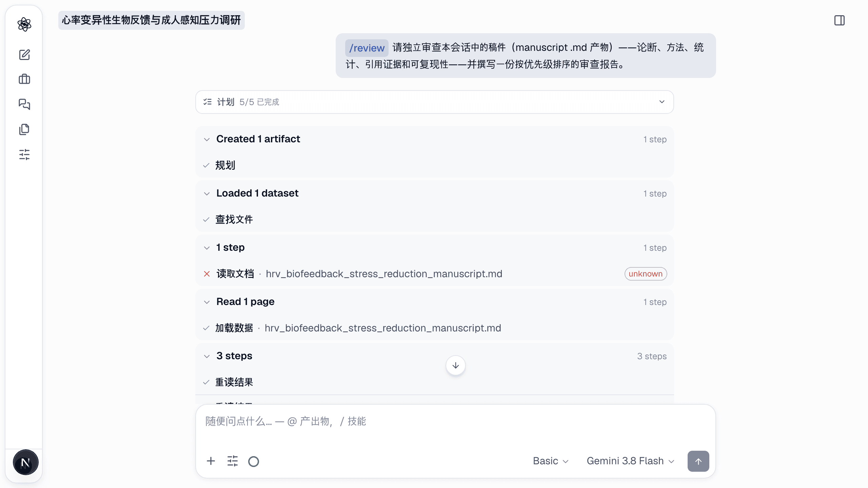868x488 pixels.
Task: Open composer tools sliders icon
Action: click(233, 461)
